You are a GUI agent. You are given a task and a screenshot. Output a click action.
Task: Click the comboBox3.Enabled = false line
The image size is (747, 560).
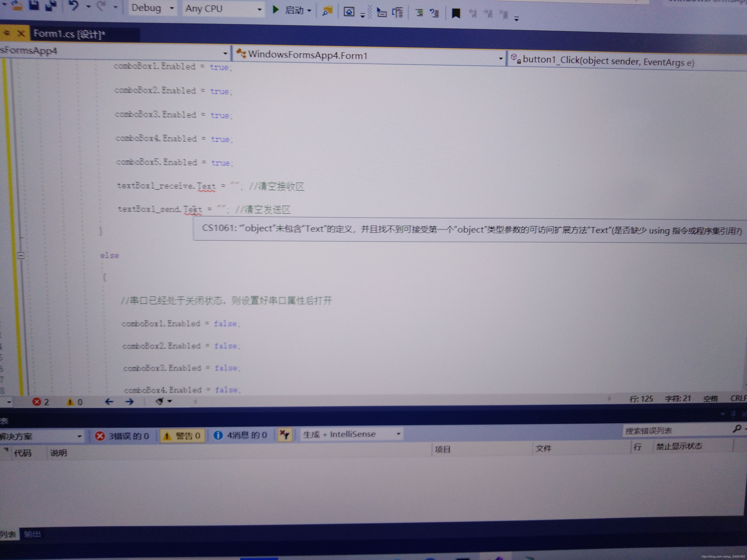click(182, 368)
